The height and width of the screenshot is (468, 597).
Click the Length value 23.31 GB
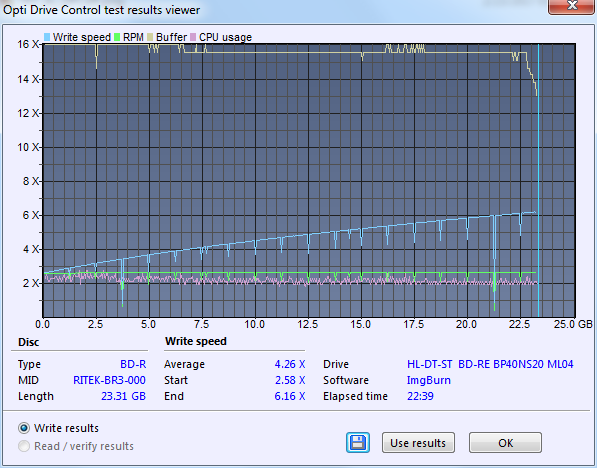(x=123, y=396)
